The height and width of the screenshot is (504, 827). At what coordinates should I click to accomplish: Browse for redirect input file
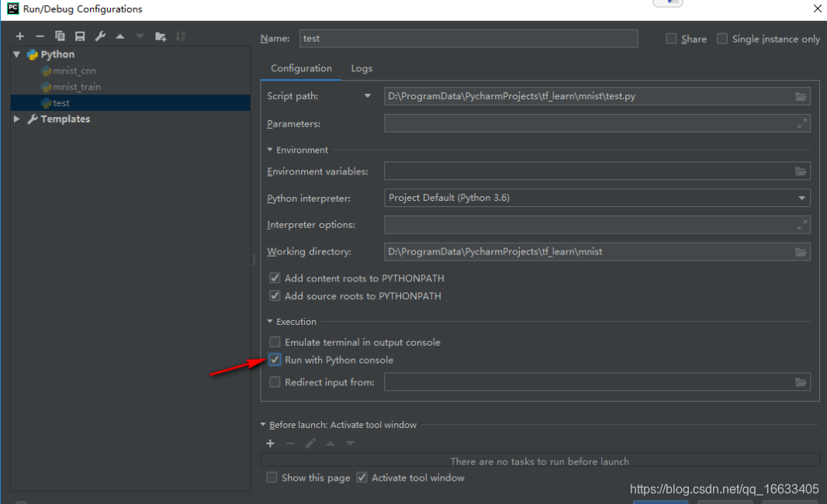click(x=801, y=382)
